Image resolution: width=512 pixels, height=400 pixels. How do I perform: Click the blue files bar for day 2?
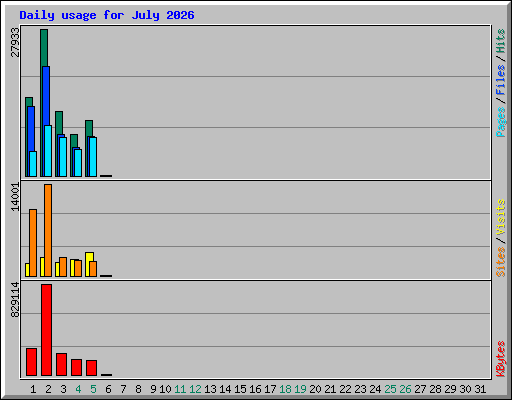pyautogui.click(x=46, y=96)
